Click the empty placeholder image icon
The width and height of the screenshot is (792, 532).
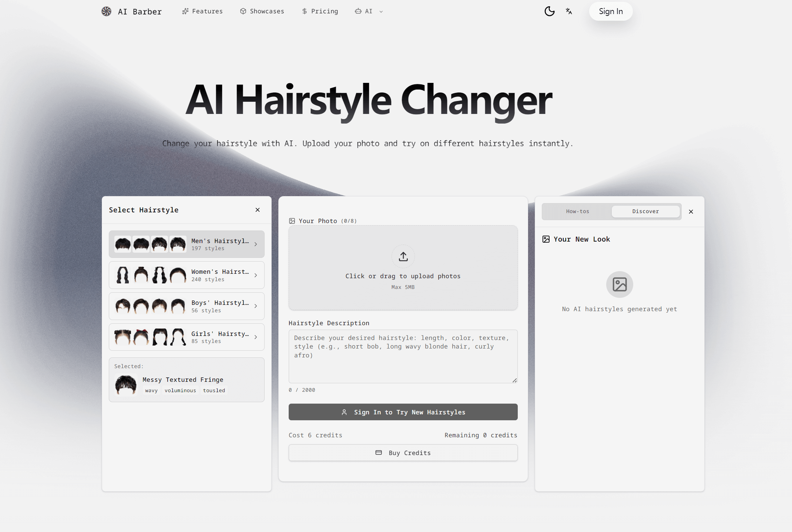[620, 284]
